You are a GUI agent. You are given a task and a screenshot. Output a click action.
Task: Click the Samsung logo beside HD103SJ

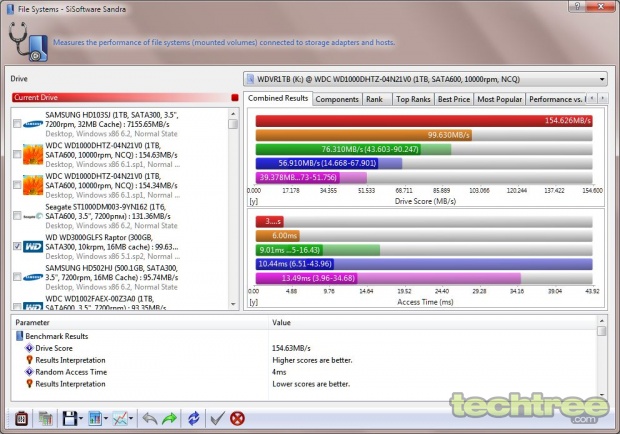click(x=33, y=124)
